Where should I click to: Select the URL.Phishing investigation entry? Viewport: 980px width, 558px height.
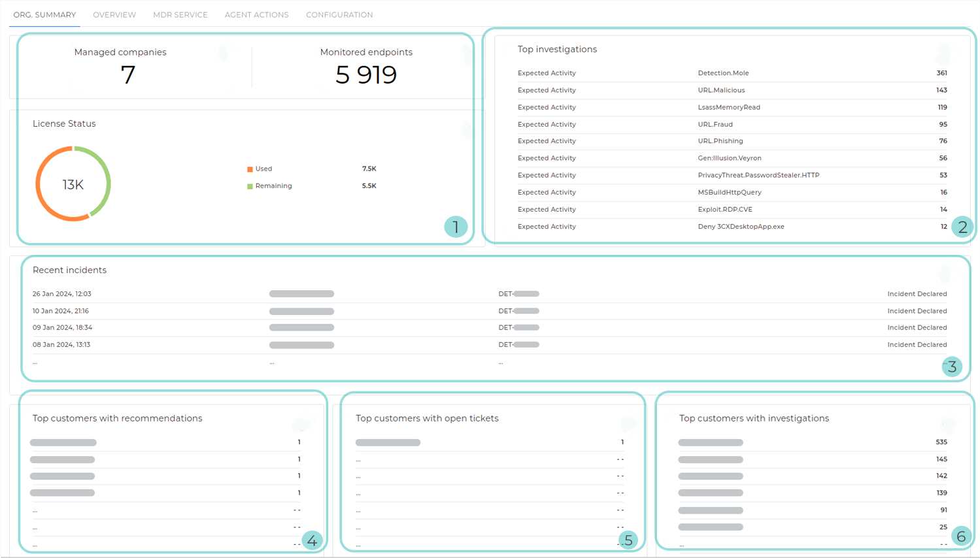[720, 141]
